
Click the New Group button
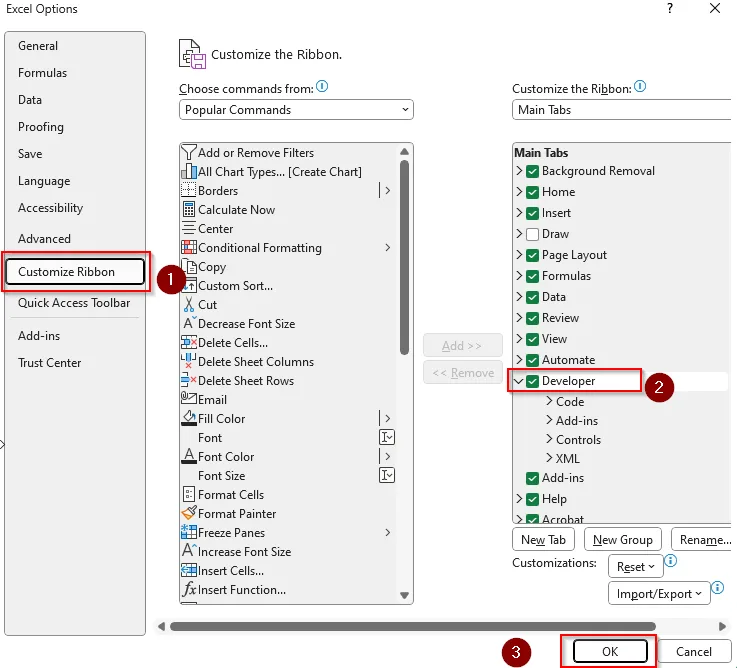point(622,539)
